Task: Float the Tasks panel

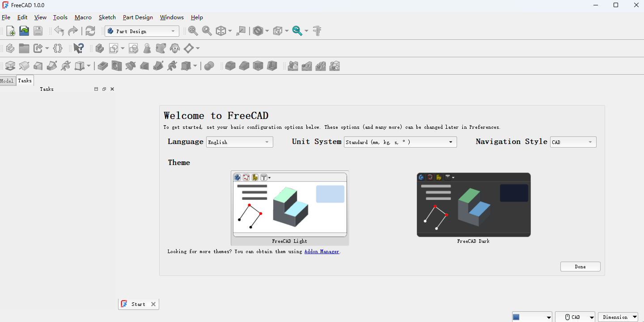Action: coord(104,89)
